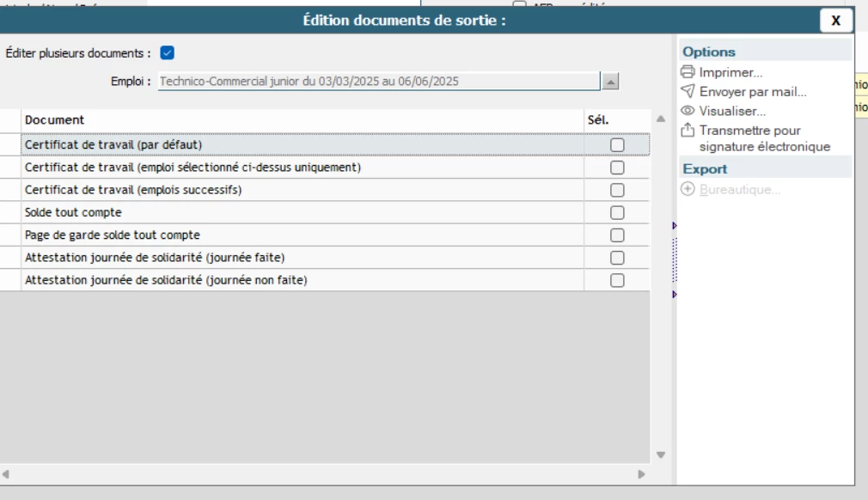The image size is (868, 500).
Task: Select the Solde tout compte row text
Action: 73,212
